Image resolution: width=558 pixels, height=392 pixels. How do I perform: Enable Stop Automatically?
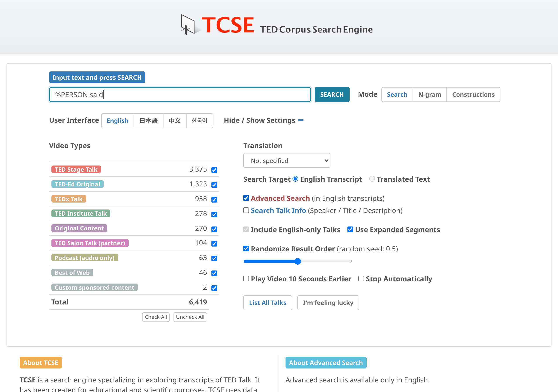pyautogui.click(x=361, y=279)
